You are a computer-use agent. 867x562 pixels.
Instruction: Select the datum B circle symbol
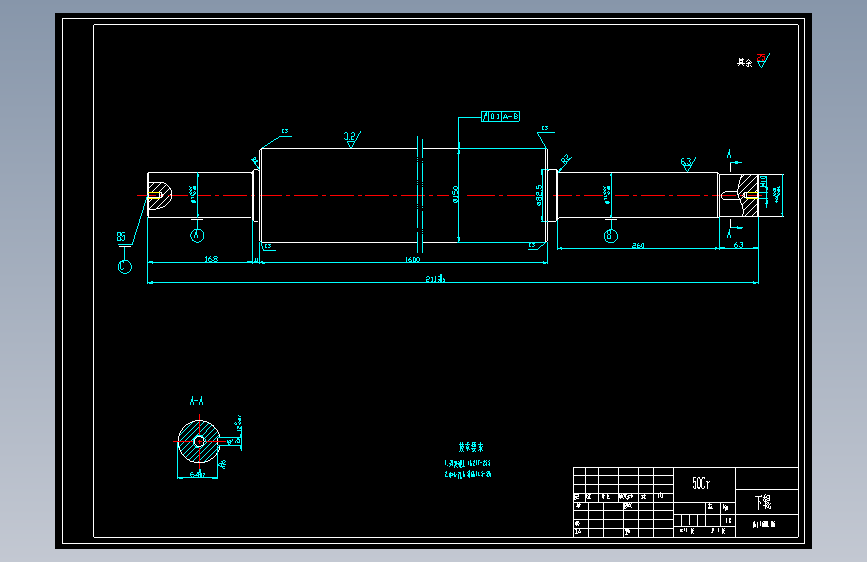coord(610,236)
